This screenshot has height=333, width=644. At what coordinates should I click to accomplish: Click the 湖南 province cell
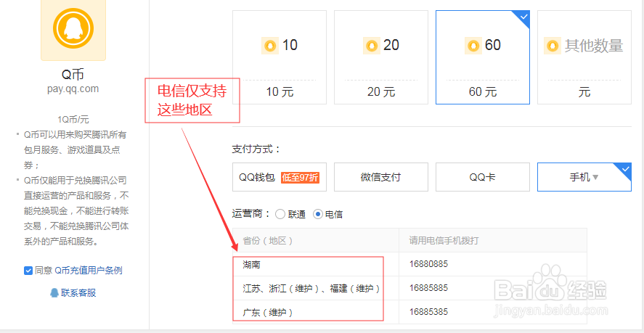[315, 264]
